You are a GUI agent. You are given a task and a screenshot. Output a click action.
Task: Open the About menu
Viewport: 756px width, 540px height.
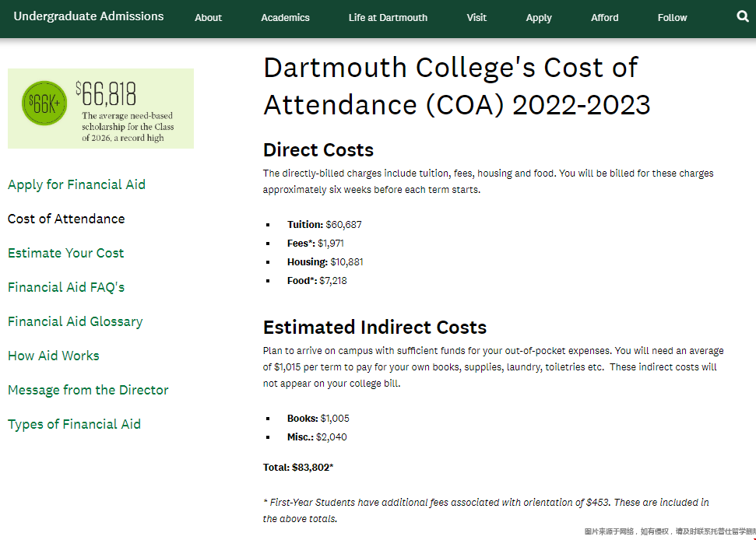tap(208, 18)
